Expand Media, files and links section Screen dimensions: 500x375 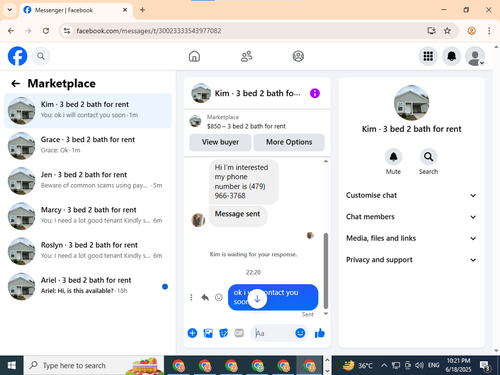tap(411, 238)
